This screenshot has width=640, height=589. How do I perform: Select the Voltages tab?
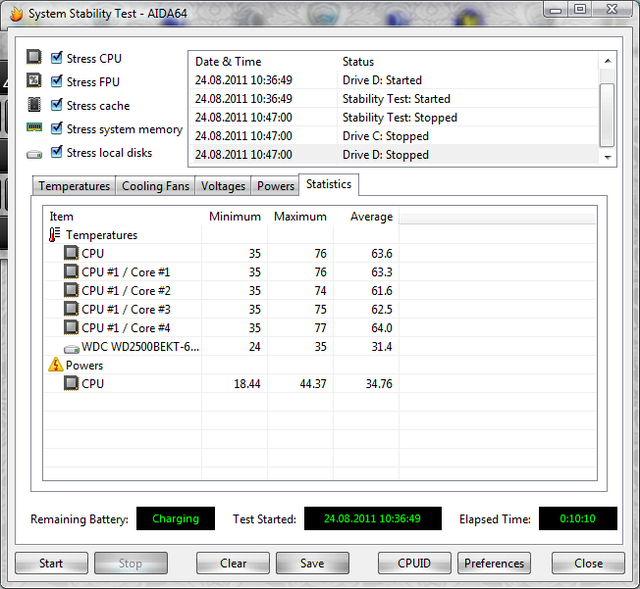(222, 186)
